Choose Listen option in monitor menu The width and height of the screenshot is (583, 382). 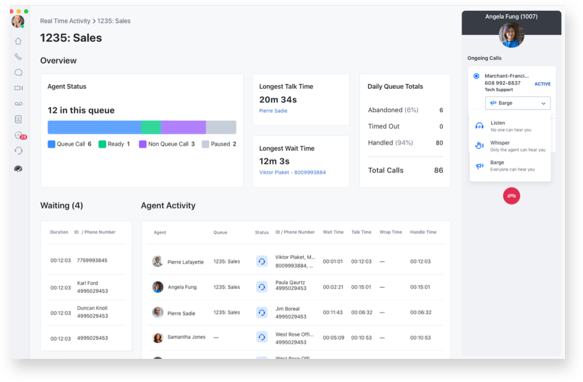pyautogui.click(x=510, y=126)
